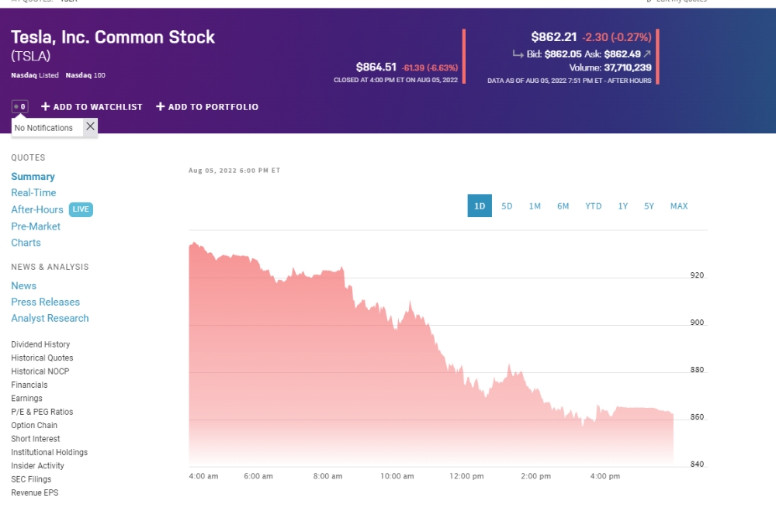The image size is (776, 532).
Task: Click the arrow icon beside Ask price
Action: point(647,54)
